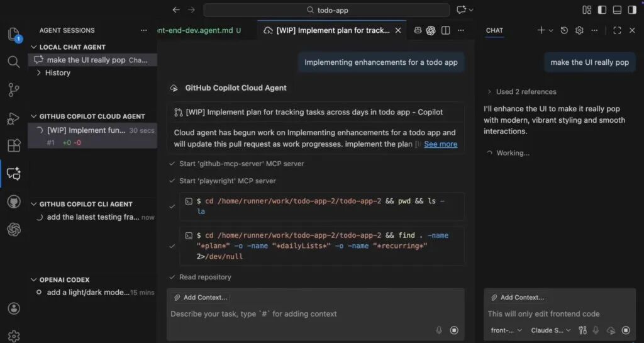
Task: Open Source Control view in activity bar
Action: click(x=14, y=90)
